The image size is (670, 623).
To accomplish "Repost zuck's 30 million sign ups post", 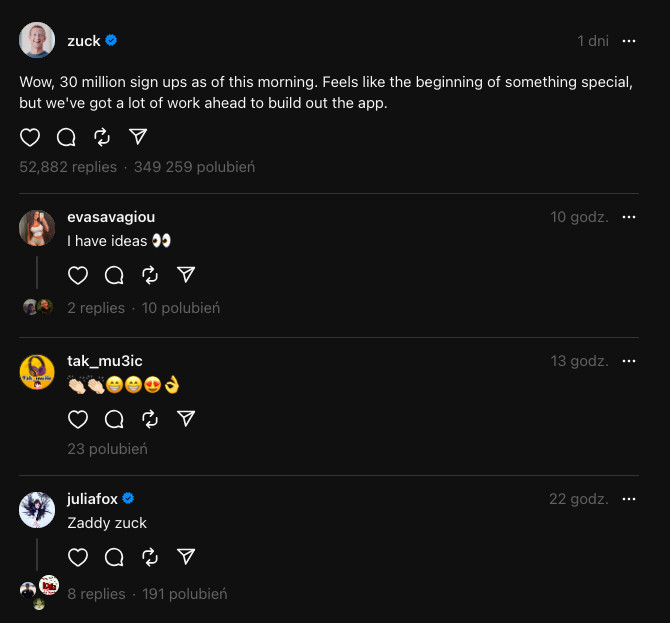I will (x=102, y=137).
